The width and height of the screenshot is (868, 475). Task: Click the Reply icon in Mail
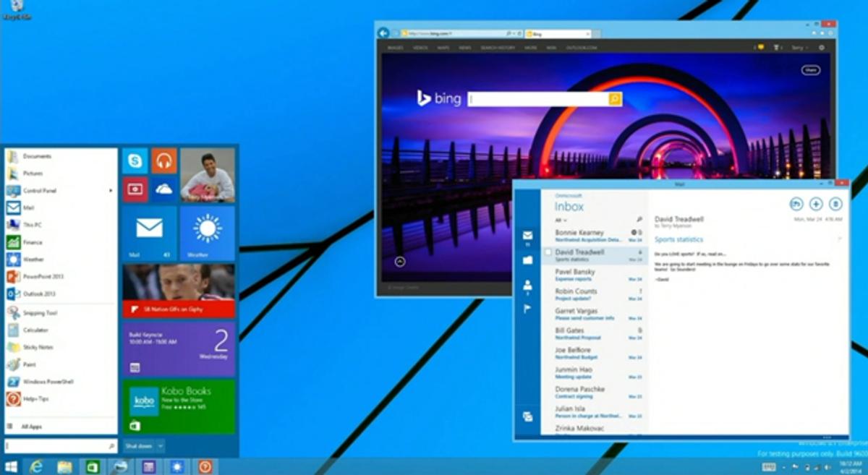pos(796,204)
